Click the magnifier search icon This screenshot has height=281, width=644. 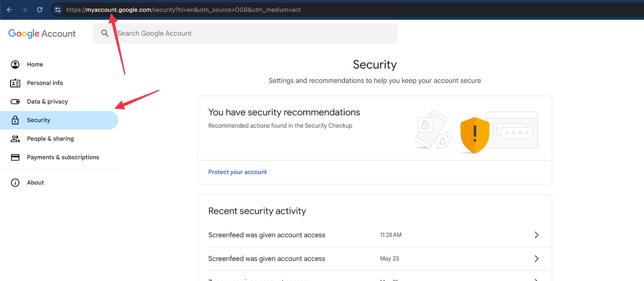(x=105, y=33)
